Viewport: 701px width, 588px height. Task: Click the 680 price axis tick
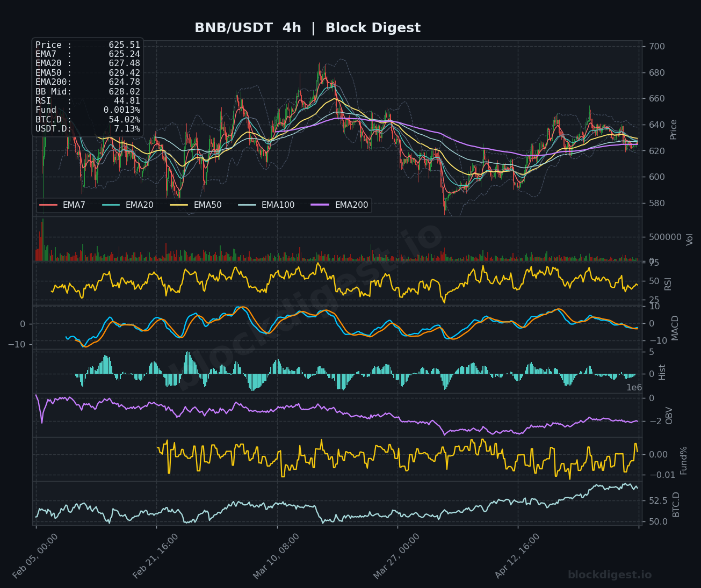(x=657, y=73)
